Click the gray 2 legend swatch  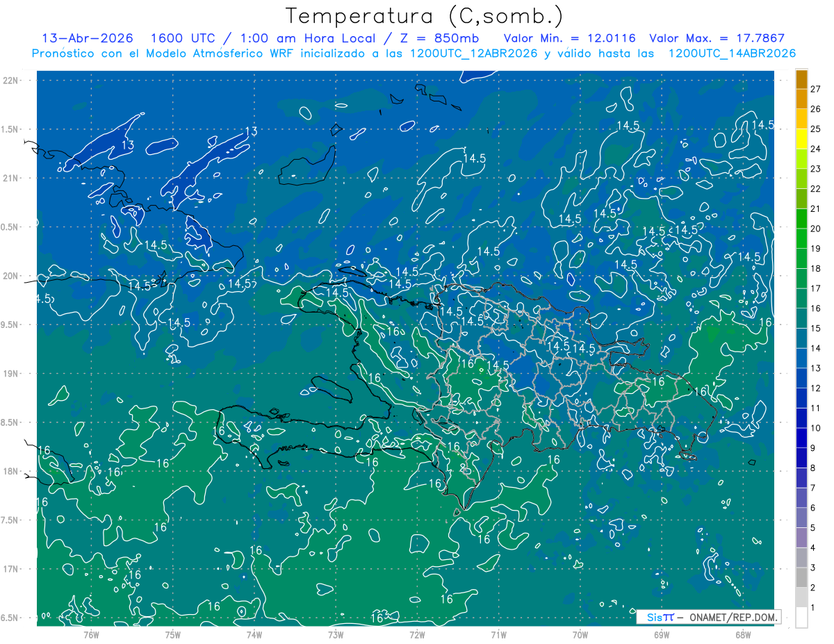[x=801, y=578]
